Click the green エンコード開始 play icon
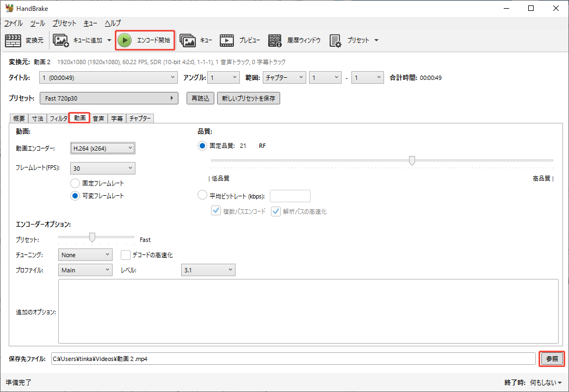The height and width of the screenshot is (392, 569). pos(125,40)
